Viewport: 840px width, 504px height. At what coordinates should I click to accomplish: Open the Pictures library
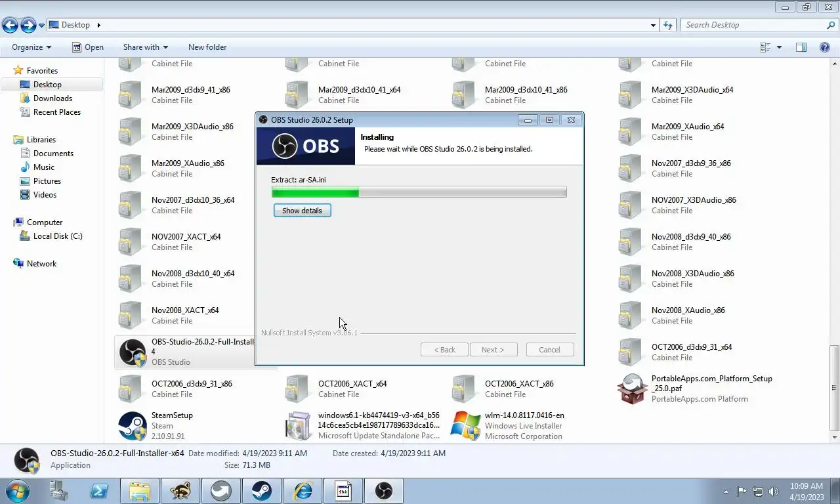coord(47,181)
